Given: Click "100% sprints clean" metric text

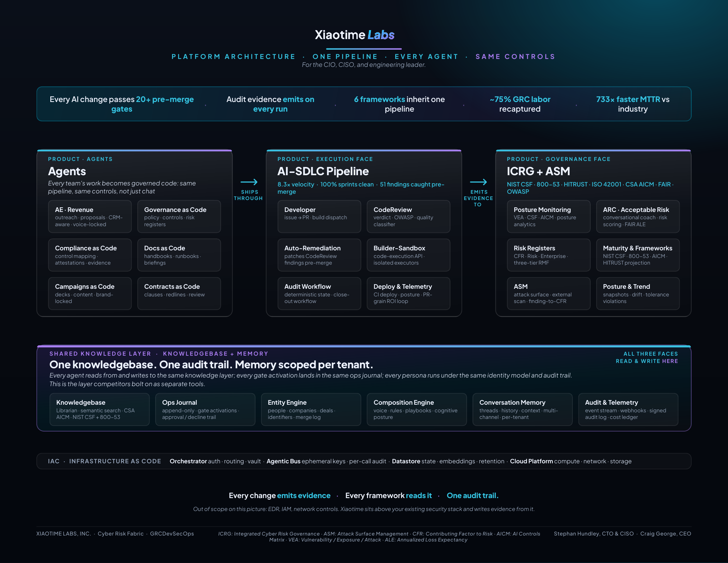Looking at the screenshot, I should (x=347, y=184).
